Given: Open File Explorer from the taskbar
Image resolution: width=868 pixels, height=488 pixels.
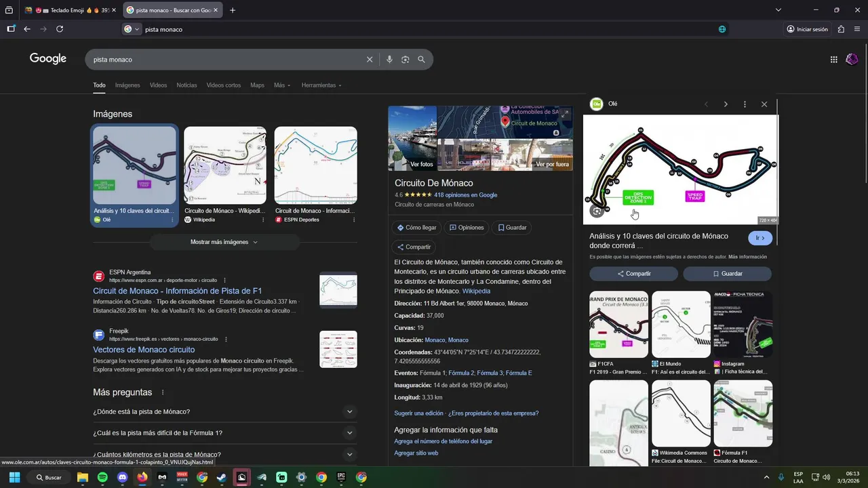Looking at the screenshot, I should (82, 477).
